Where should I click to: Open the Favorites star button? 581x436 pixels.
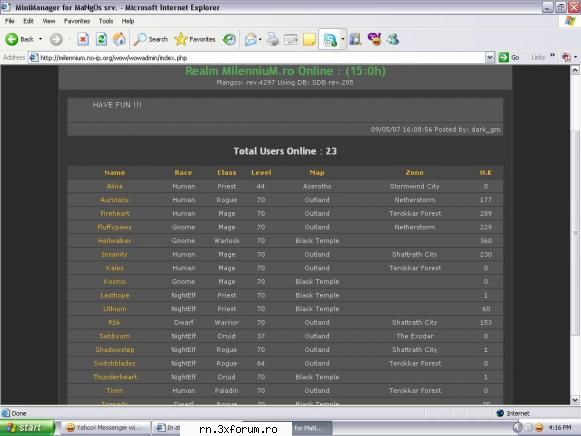click(x=195, y=39)
